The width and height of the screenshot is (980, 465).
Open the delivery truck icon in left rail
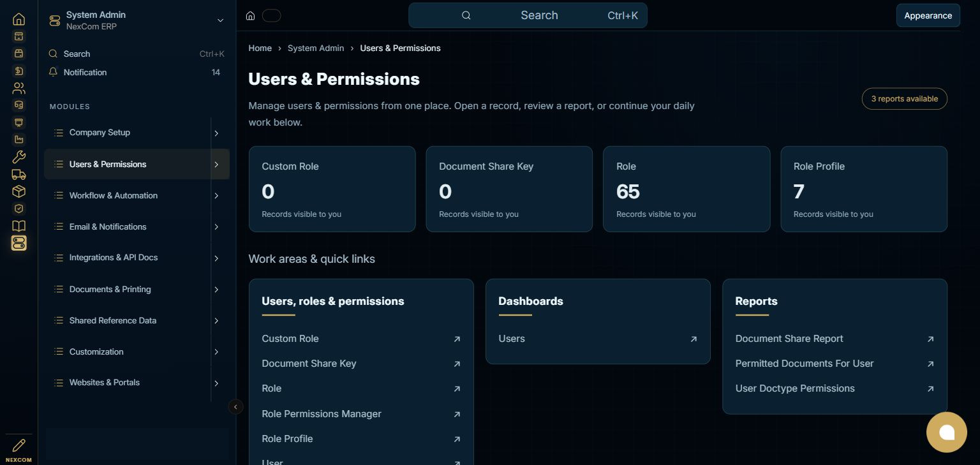pyautogui.click(x=19, y=174)
